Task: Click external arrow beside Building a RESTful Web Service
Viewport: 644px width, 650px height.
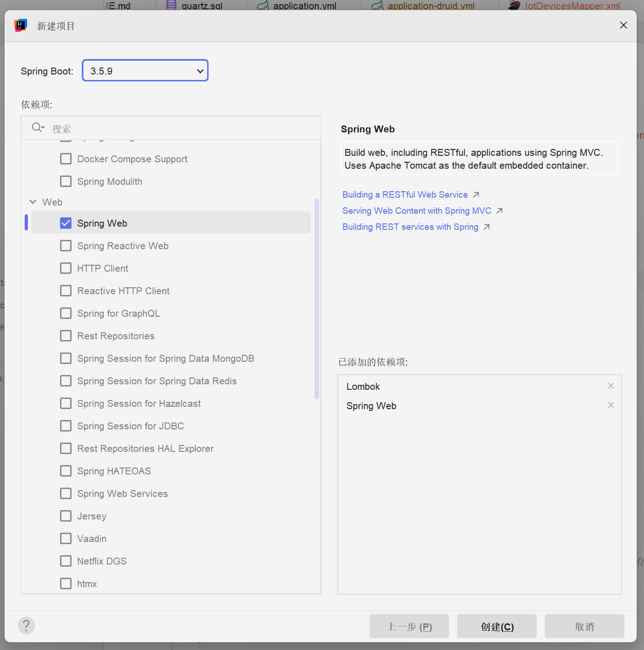Action: [476, 195]
